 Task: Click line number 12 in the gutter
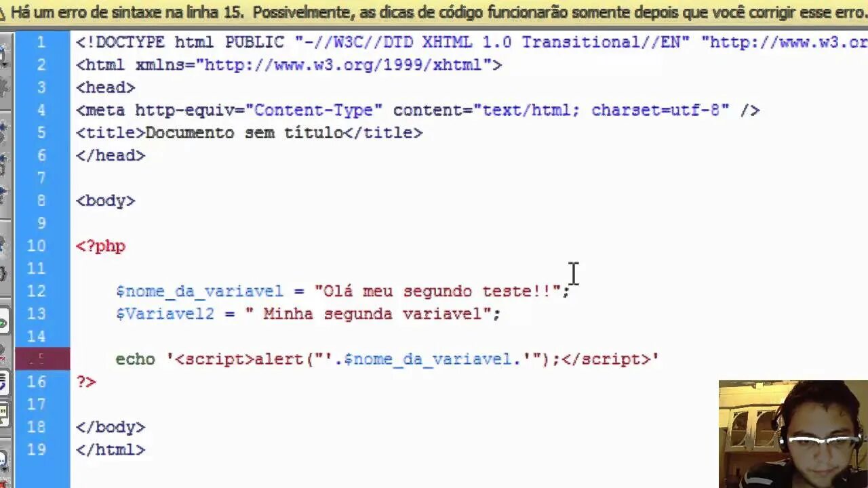(37, 291)
